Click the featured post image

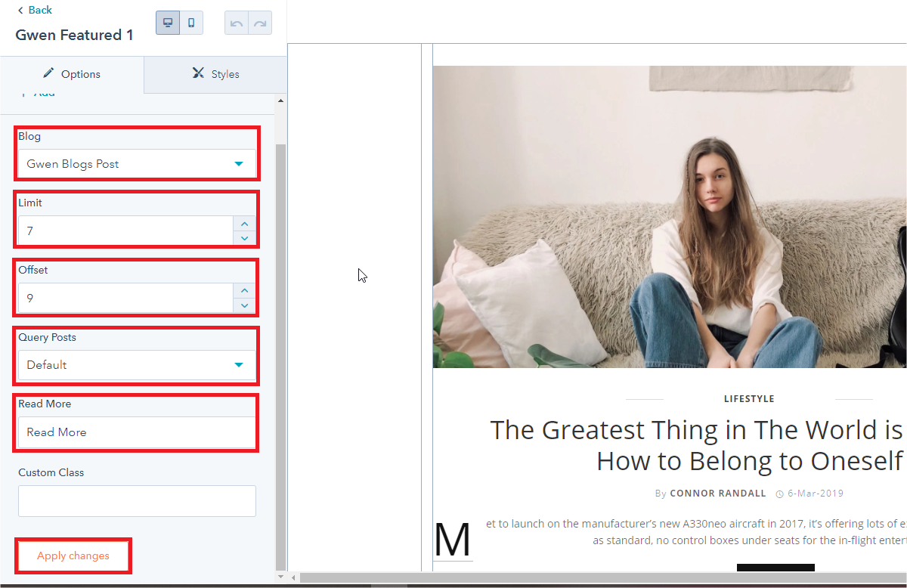669,217
